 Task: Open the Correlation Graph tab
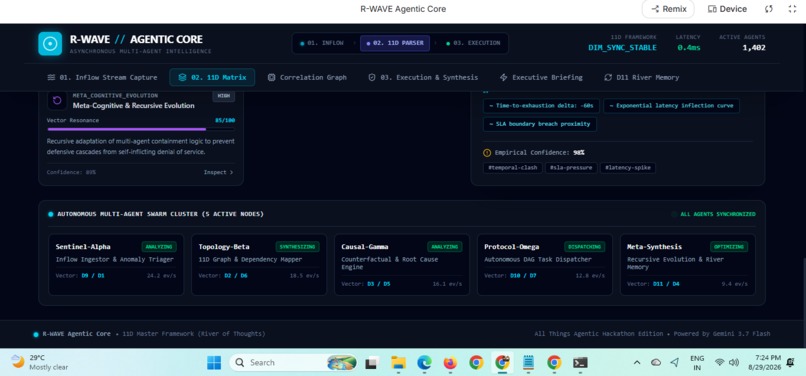click(307, 78)
